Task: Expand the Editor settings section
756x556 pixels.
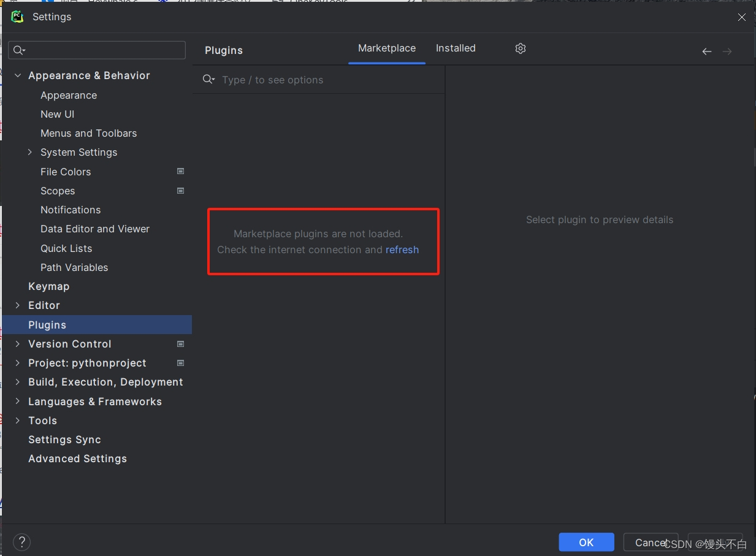Action: (17, 305)
